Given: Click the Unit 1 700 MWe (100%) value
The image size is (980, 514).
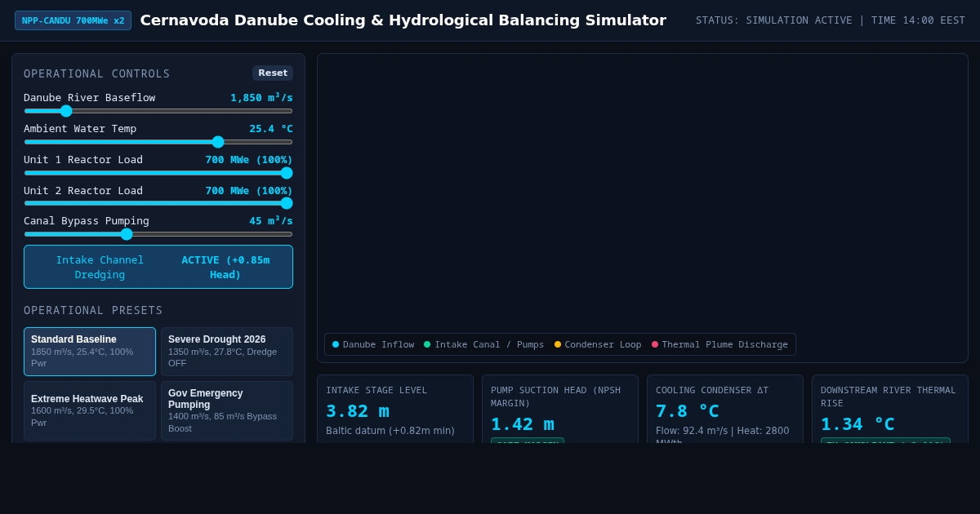Looking at the screenshot, I should pyautogui.click(x=249, y=159).
